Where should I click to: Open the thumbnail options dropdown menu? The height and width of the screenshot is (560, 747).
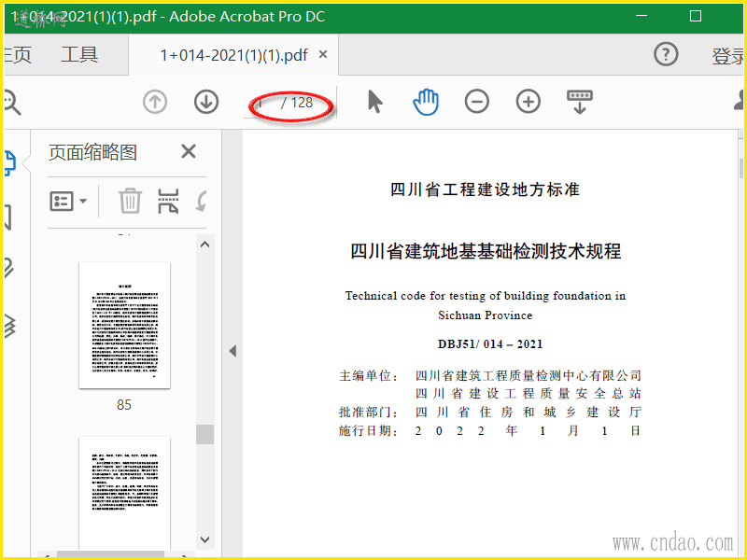(x=68, y=202)
